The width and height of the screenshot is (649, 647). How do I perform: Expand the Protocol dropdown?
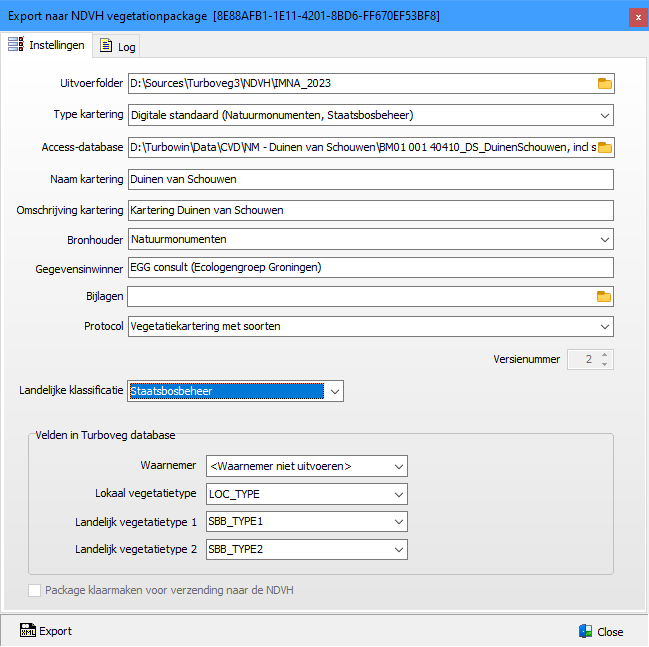tap(605, 327)
